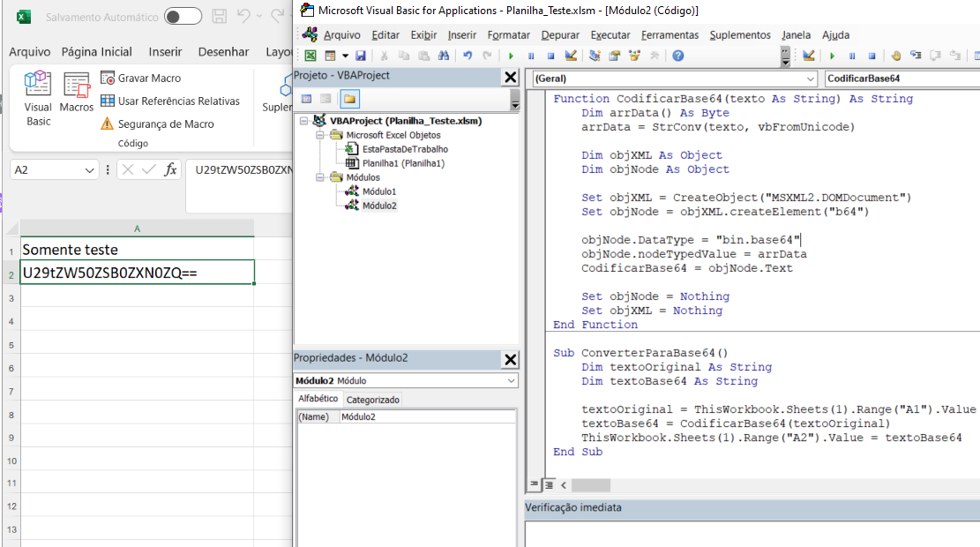This screenshot has height=547, width=980.
Task: Click the Save icon in VBA editor
Action: pyautogui.click(x=360, y=55)
